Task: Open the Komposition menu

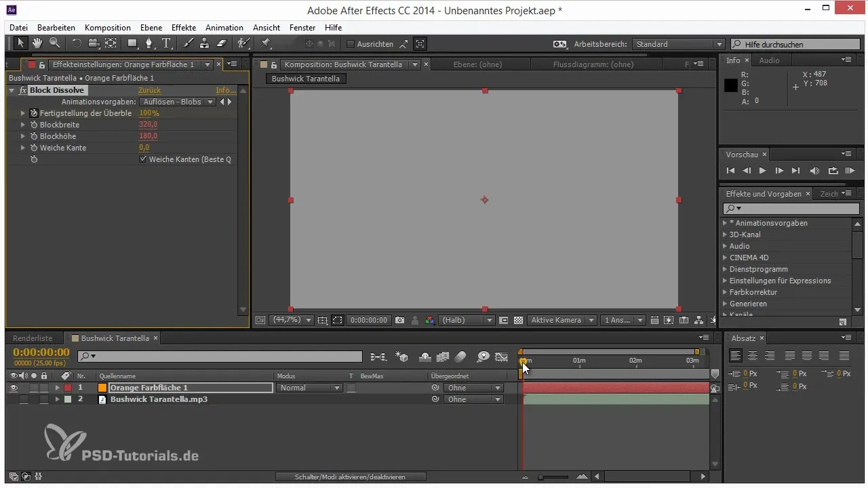Action: pos(108,27)
